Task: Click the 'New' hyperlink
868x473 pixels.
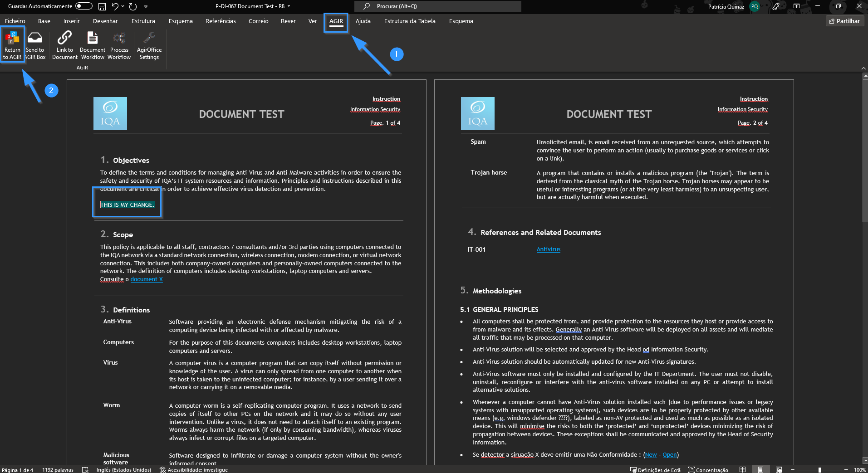Action: coord(651,455)
